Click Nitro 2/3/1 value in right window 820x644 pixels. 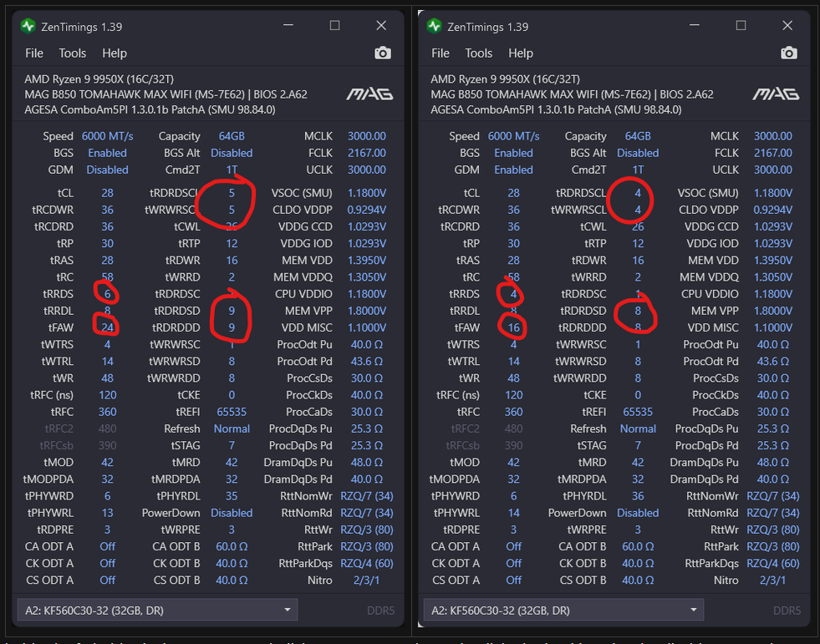(773, 581)
